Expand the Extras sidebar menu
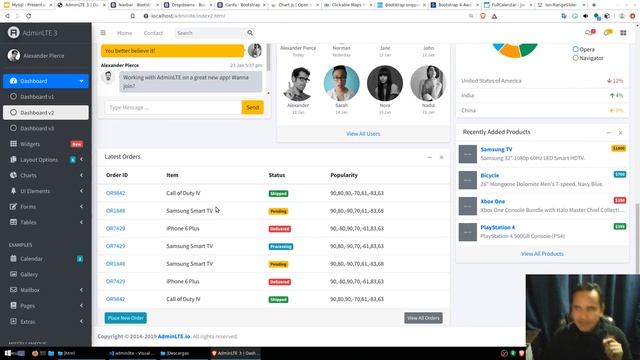The height and width of the screenshot is (360, 640). coord(46,322)
